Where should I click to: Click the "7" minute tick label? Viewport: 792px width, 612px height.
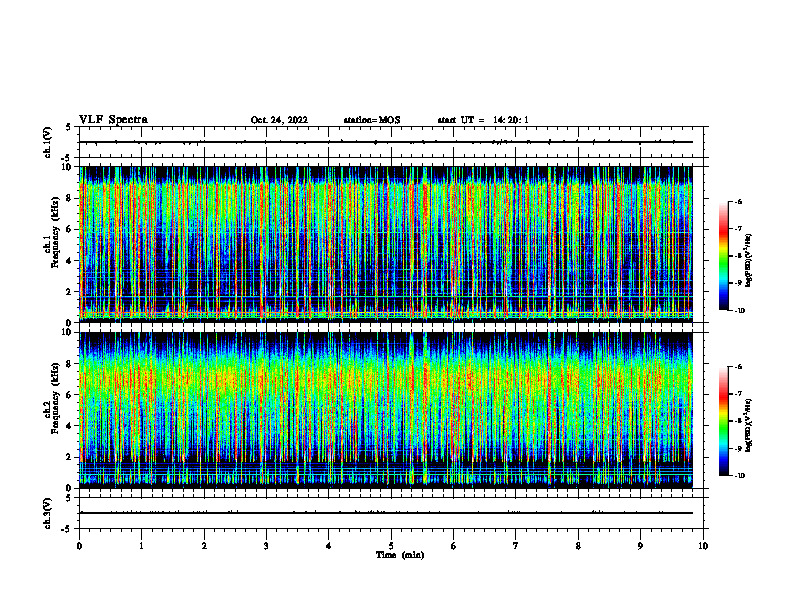pos(516,546)
